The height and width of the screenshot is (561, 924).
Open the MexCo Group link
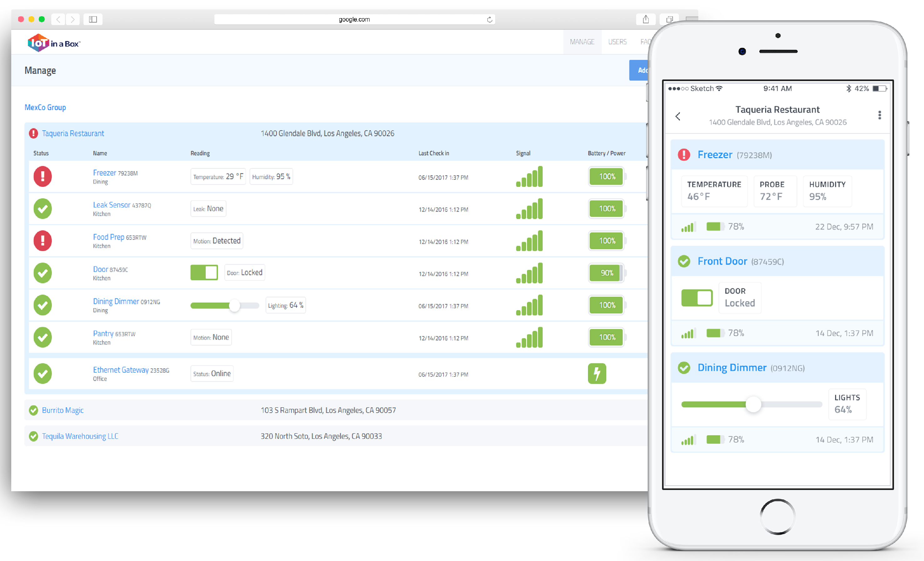[45, 107]
